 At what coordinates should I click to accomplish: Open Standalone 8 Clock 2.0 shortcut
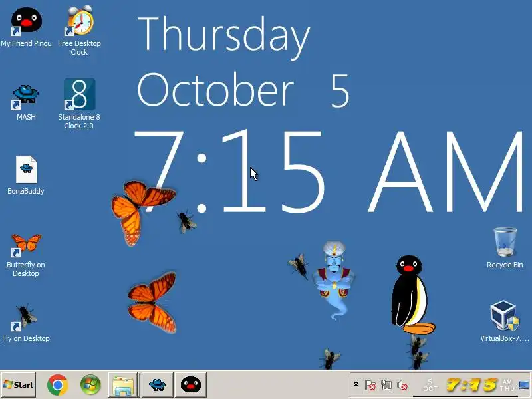coord(79,104)
